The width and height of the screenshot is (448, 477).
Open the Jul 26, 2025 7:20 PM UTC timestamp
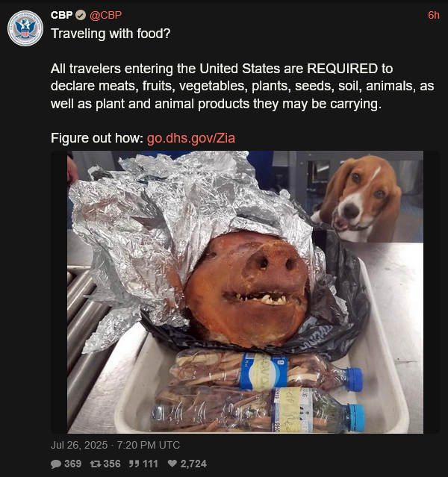coord(115,445)
